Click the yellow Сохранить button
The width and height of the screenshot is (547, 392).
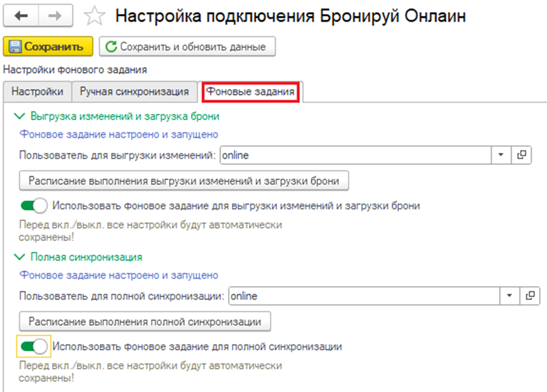[x=48, y=46]
